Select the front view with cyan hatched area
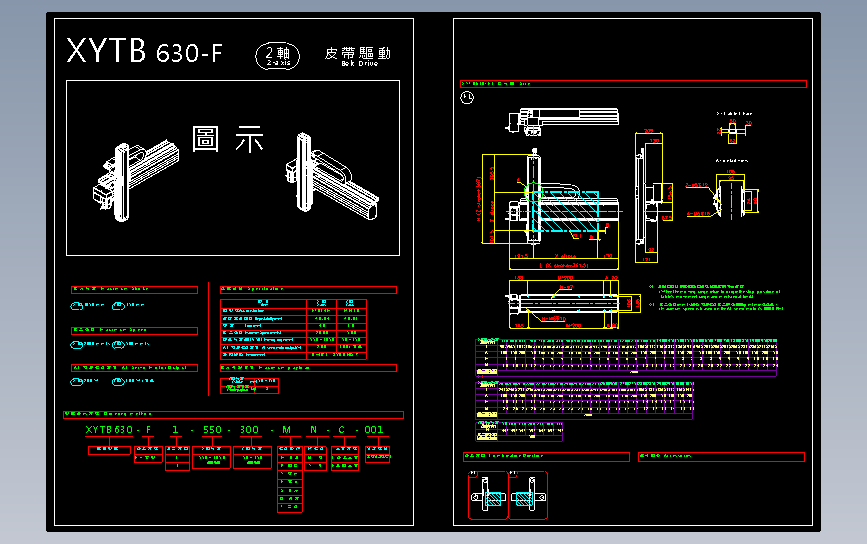 (564, 197)
